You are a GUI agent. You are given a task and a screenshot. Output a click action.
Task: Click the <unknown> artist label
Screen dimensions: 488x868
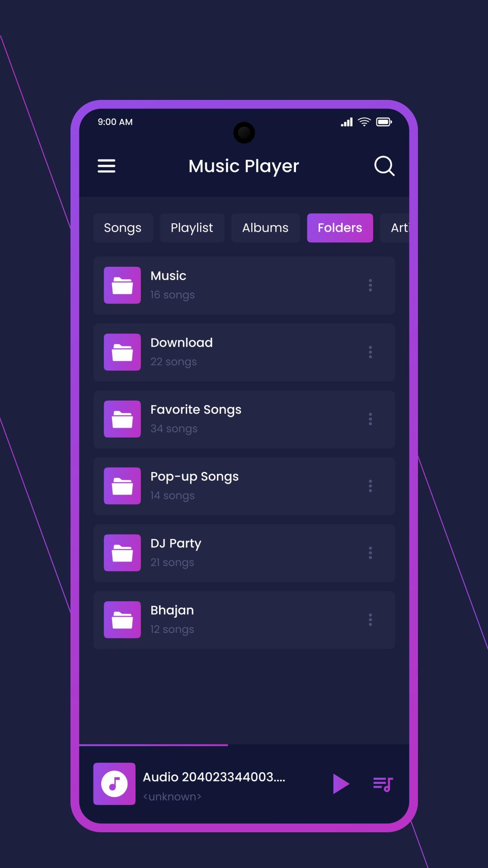[172, 797]
